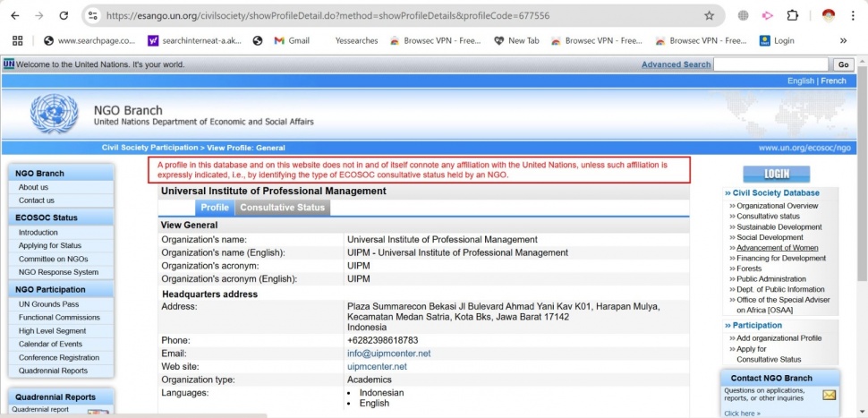
Task: Click the envelope icon in Contact NGO Branch
Action: (829, 396)
